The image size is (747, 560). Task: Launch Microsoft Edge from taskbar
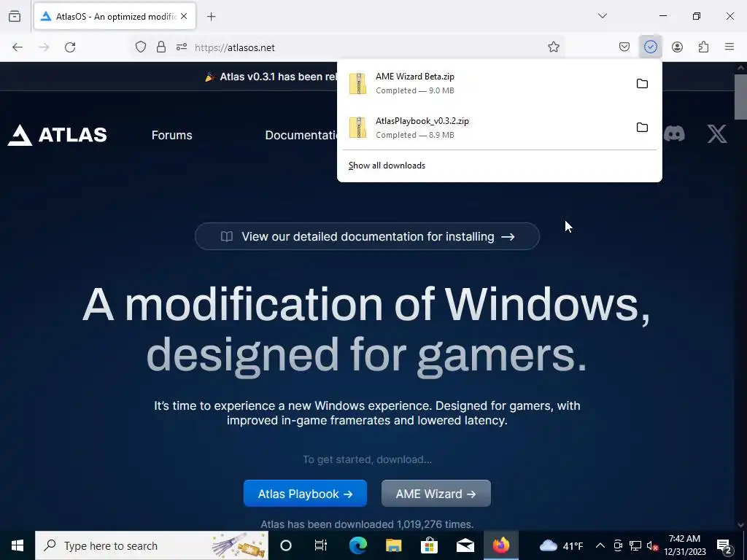(357, 545)
